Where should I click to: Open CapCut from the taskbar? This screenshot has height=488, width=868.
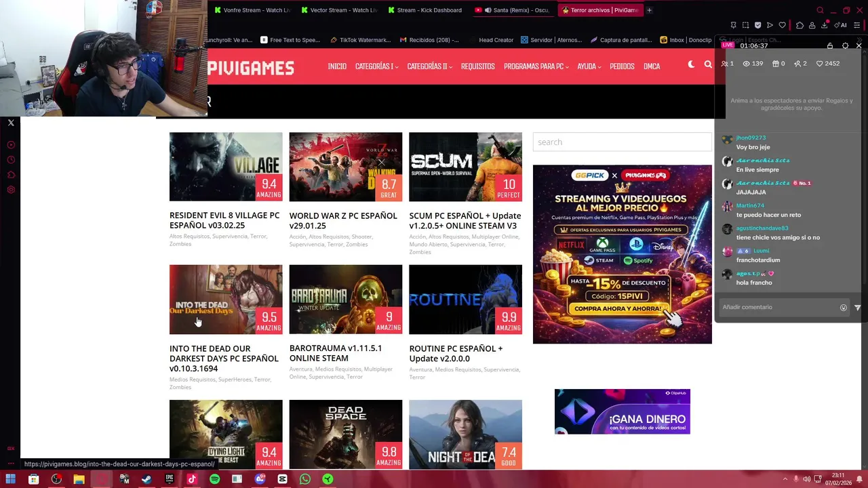pos(282,479)
